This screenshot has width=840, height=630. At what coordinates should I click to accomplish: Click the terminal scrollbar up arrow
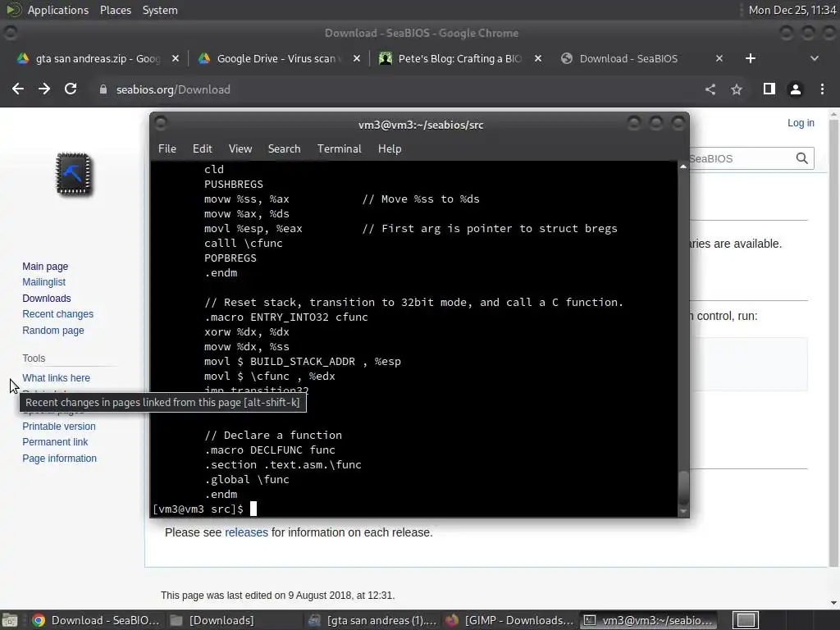pyautogui.click(x=683, y=167)
